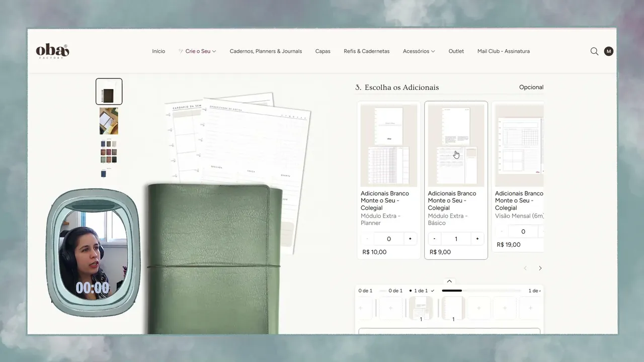Click the 'Módulo Extra - Básico' subtitle
This screenshot has width=644, height=362.
click(x=448, y=219)
